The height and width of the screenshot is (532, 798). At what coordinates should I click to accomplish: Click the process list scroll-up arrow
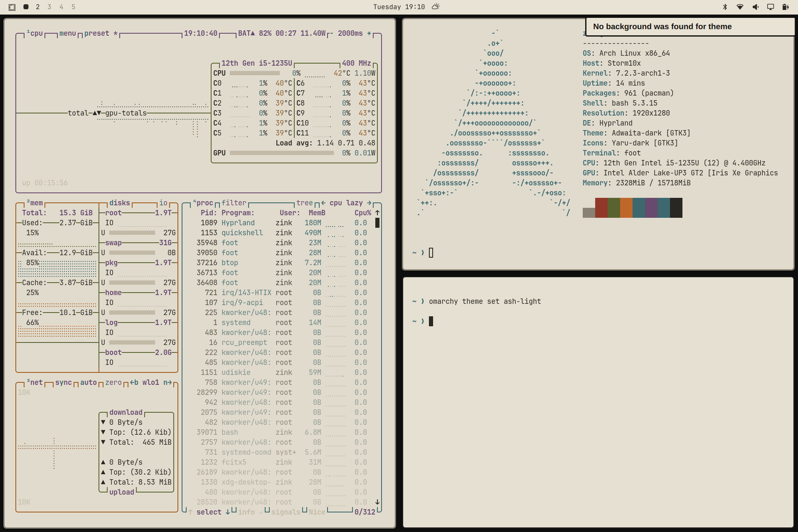click(377, 213)
